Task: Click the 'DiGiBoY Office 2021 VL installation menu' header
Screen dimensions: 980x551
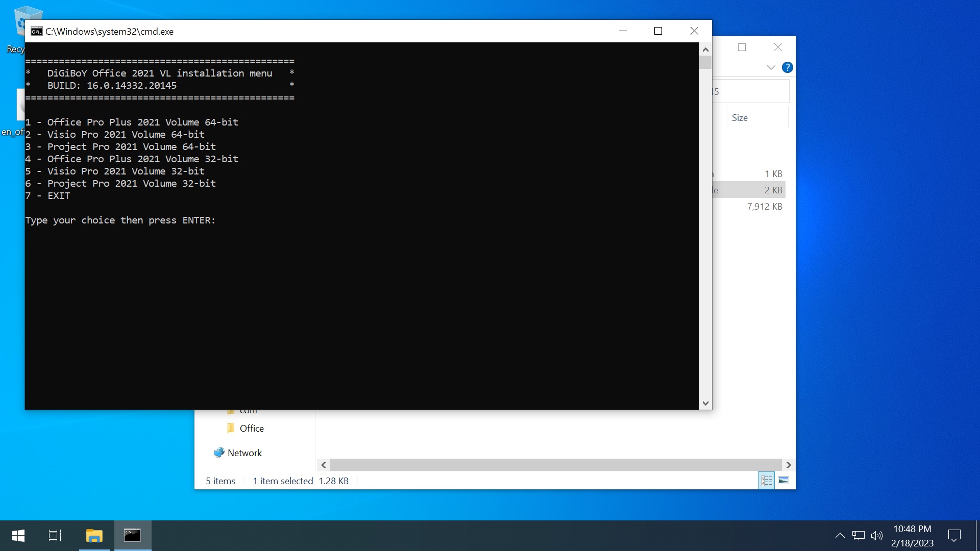Action: pyautogui.click(x=160, y=73)
